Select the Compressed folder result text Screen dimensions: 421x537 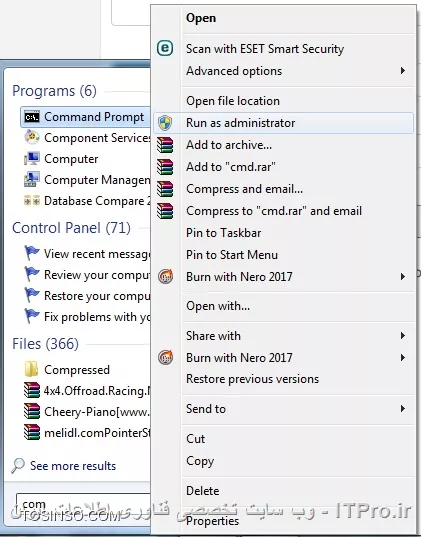click(77, 370)
